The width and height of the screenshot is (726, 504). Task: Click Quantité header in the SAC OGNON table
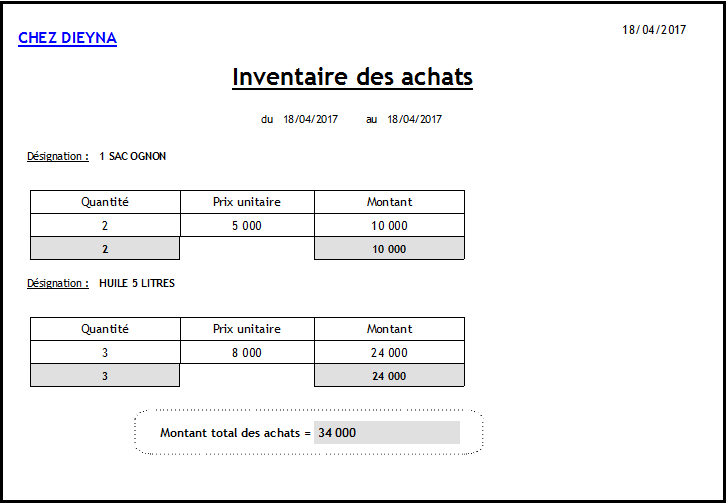click(x=105, y=202)
